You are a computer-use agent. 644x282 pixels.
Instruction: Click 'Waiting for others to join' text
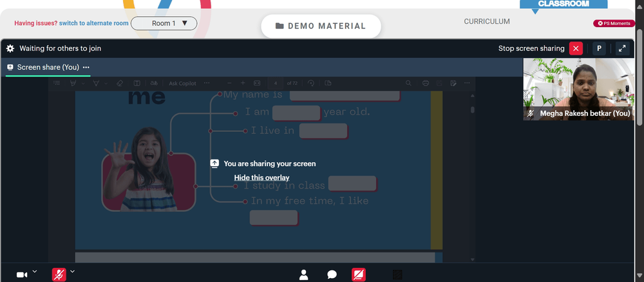pos(61,48)
